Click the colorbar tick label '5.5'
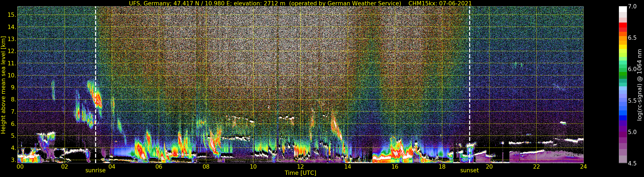644x177 pixels. coord(632,101)
